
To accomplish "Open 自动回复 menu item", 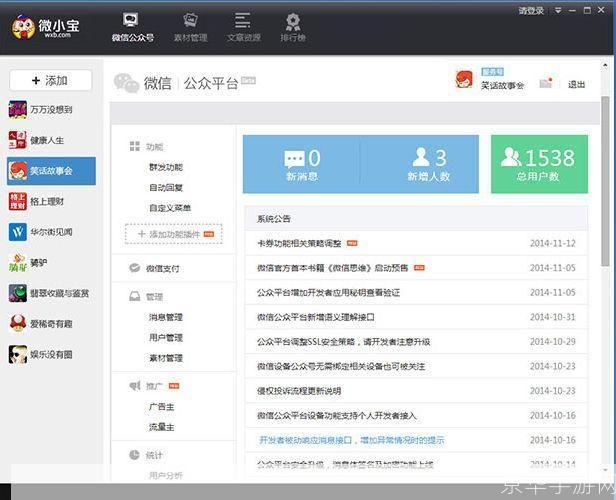I will 166,188.
